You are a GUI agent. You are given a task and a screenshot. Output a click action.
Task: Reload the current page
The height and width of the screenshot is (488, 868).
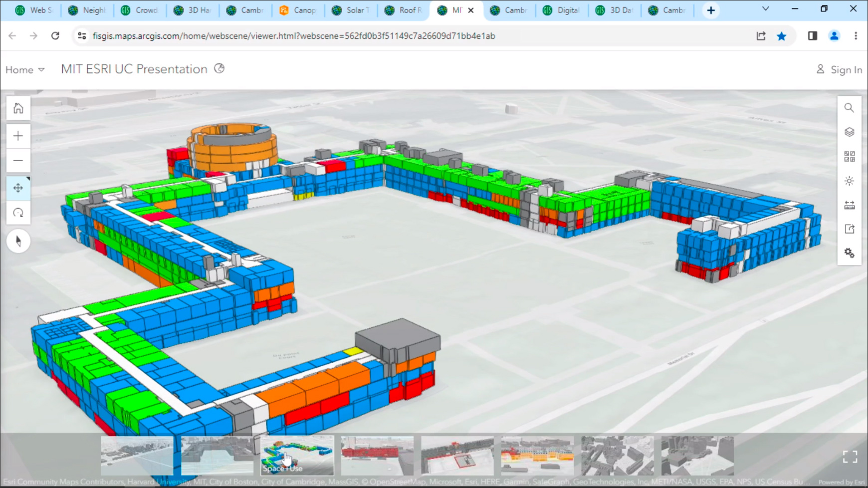click(x=55, y=36)
